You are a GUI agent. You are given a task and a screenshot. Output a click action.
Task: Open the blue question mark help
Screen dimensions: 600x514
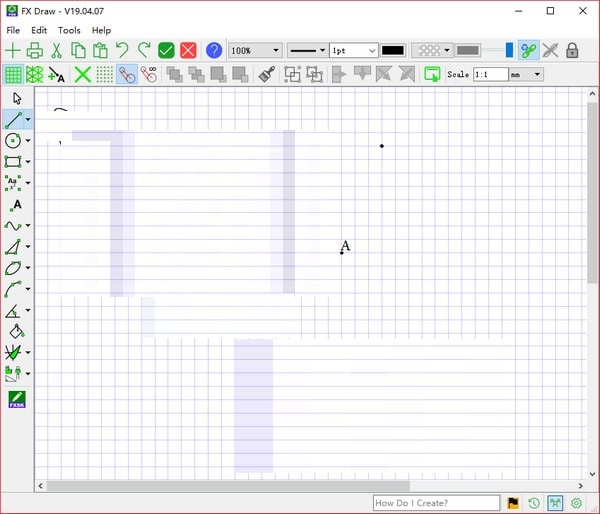pyautogui.click(x=214, y=51)
